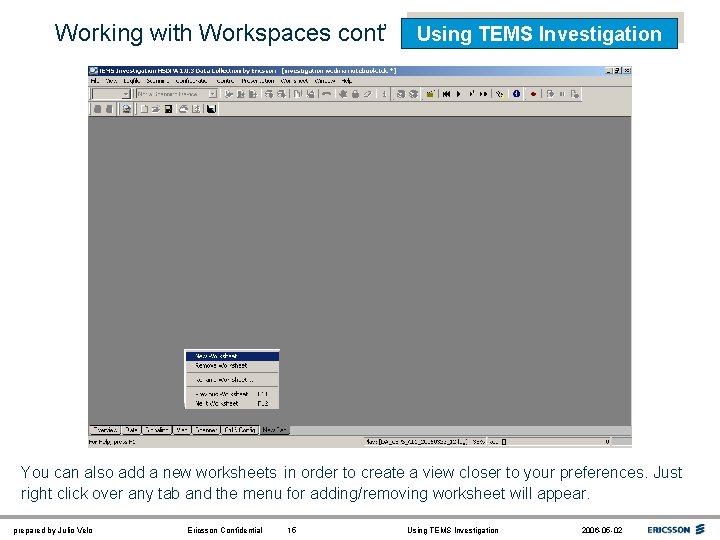720x540 pixels.
Task: Choose Rename Worksheet in the context menu
Action: (x=232, y=380)
